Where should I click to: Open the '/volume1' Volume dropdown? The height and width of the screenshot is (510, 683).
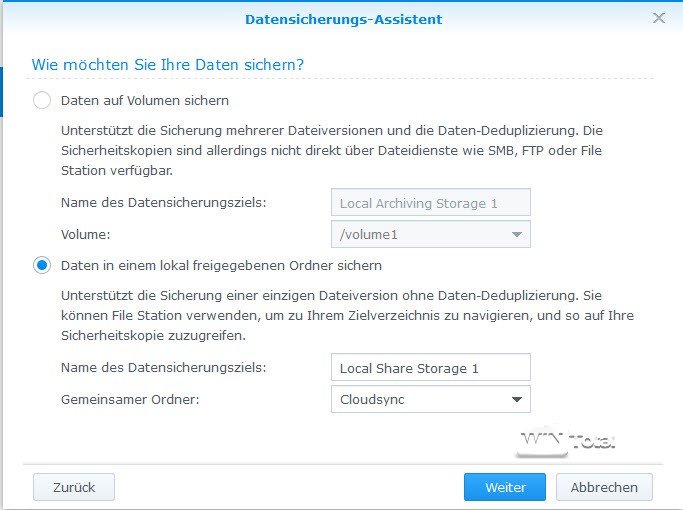click(x=430, y=234)
